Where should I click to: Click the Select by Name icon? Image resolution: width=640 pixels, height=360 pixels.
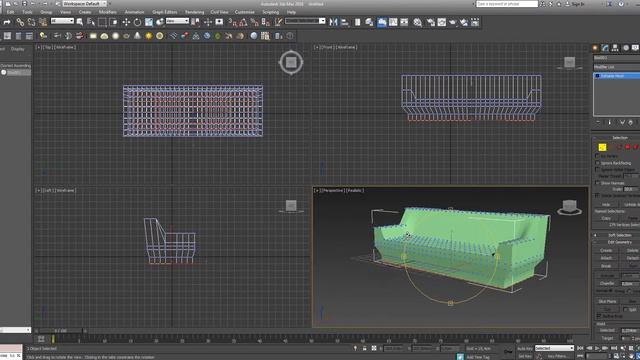[91, 22]
